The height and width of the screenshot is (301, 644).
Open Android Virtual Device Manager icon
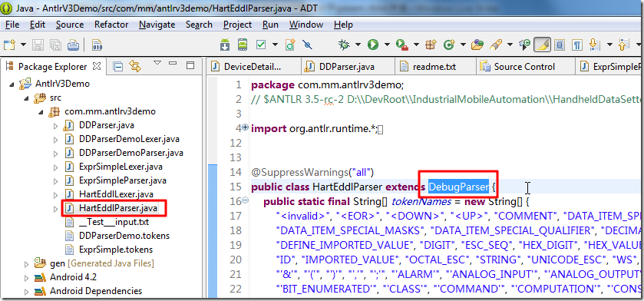point(243,45)
